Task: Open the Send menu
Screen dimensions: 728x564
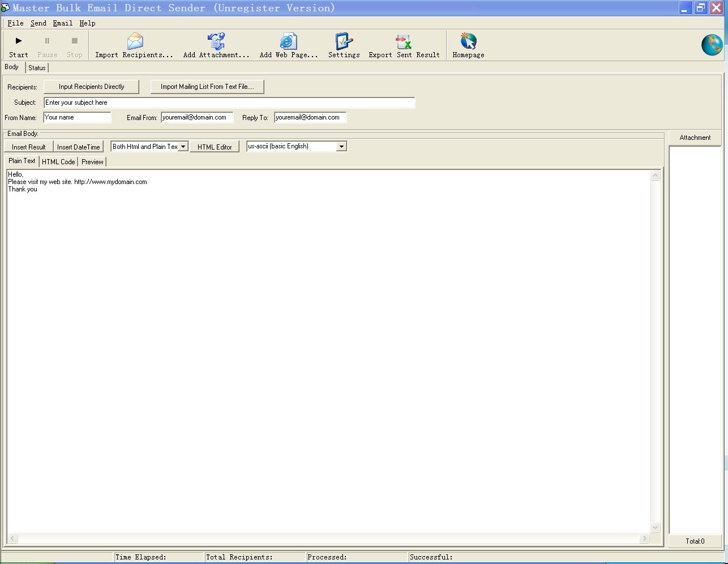Action: (38, 23)
